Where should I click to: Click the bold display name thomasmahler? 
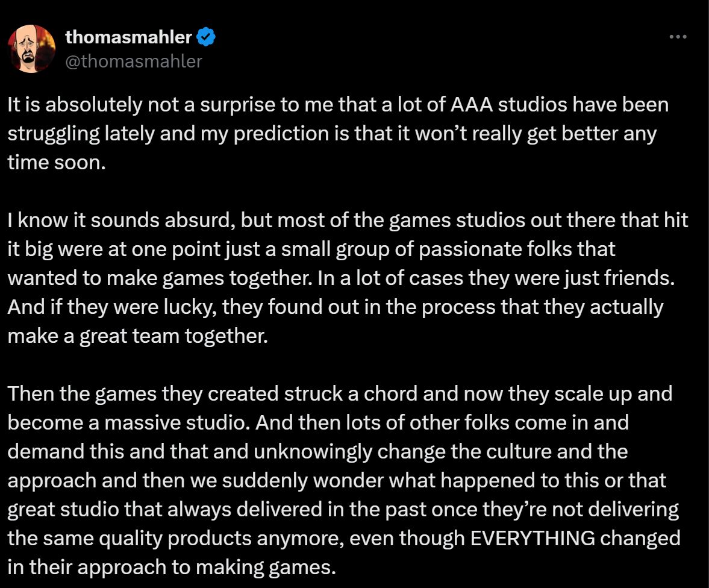tap(128, 37)
